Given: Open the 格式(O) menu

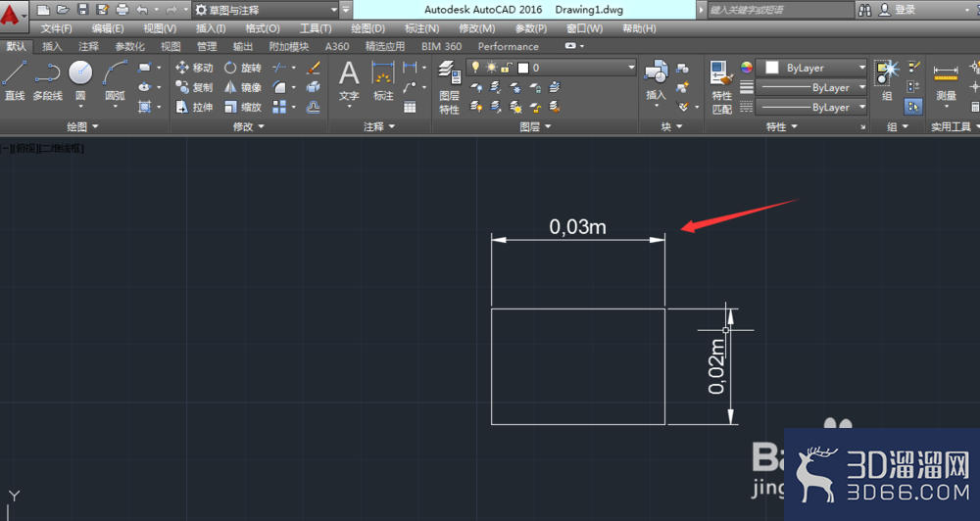Looking at the screenshot, I should (x=263, y=28).
